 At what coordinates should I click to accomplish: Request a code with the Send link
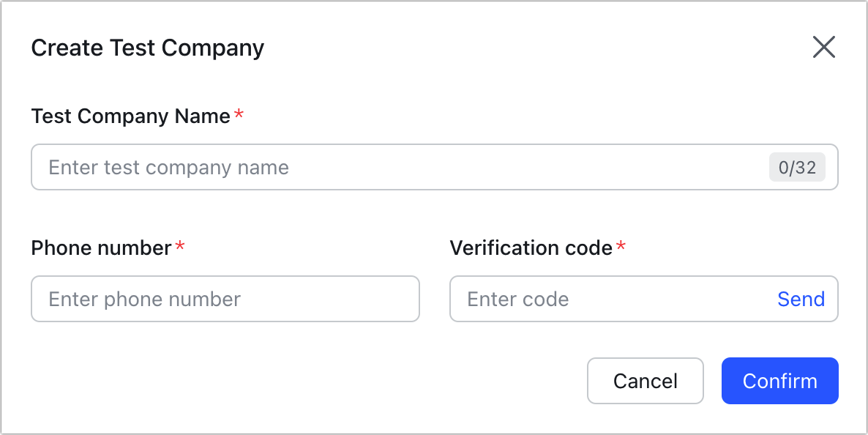pyautogui.click(x=801, y=299)
